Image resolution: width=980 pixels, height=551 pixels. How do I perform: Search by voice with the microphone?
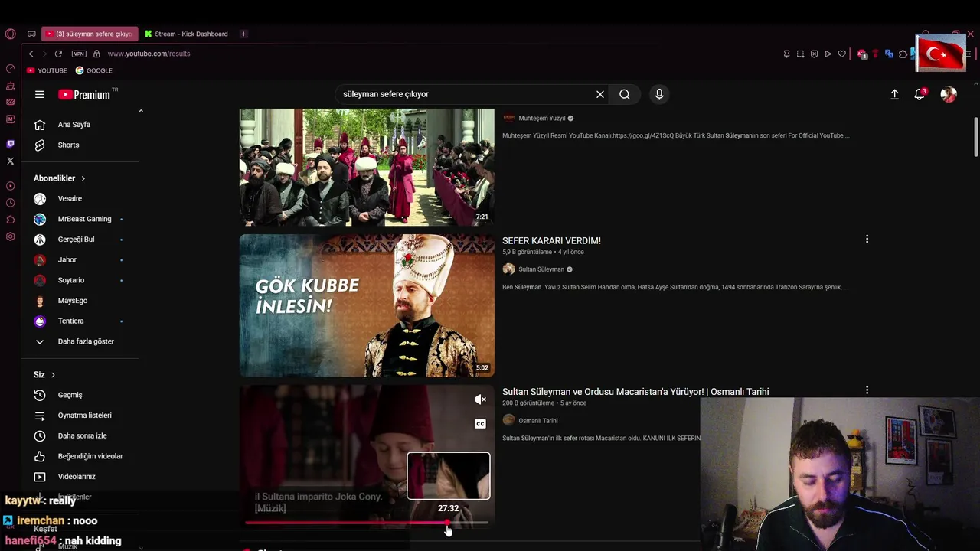tap(659, 94)
